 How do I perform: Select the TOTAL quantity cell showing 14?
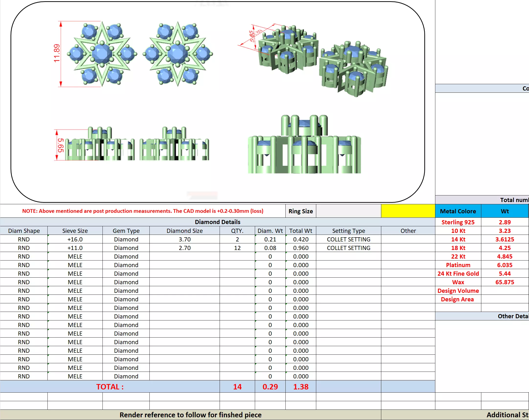(x=237, y=387)
